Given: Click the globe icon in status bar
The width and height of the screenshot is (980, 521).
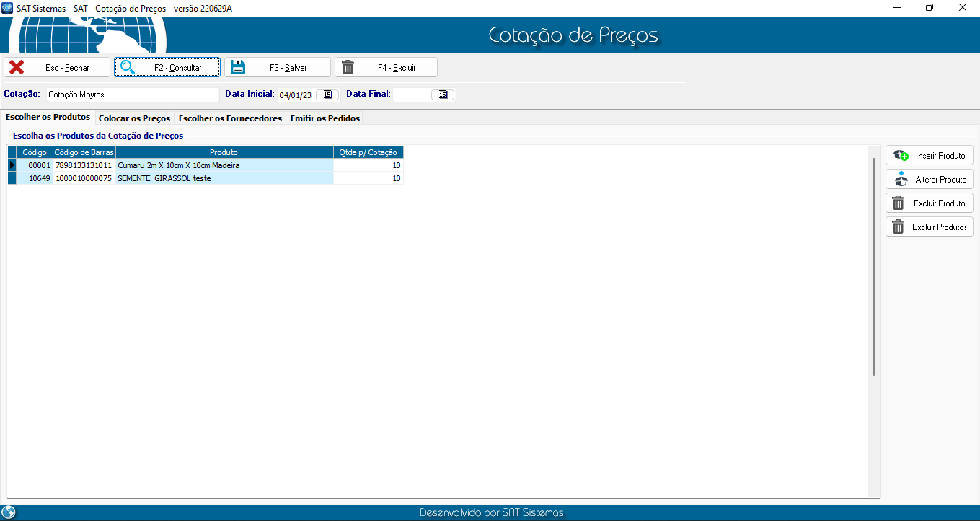Looking at the screenshot, I should [x=9, y=513].
